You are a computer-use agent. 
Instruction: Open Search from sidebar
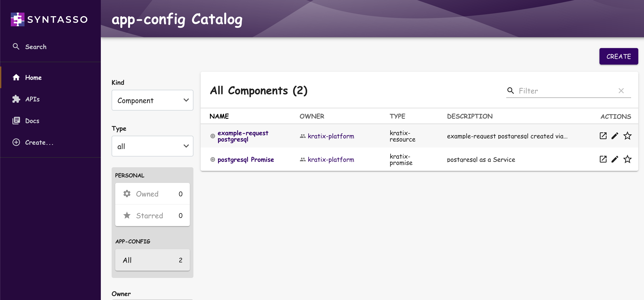point(51,47)
